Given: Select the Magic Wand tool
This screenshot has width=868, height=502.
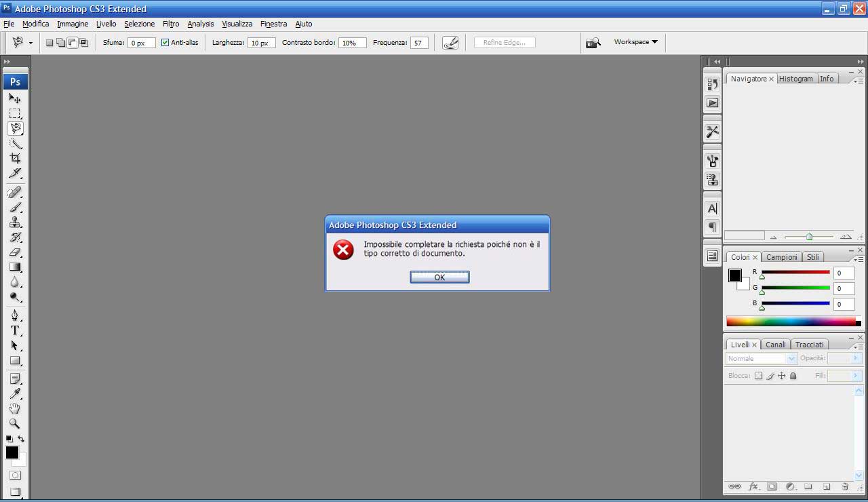Looking at the screenshot, I should 15,143.
